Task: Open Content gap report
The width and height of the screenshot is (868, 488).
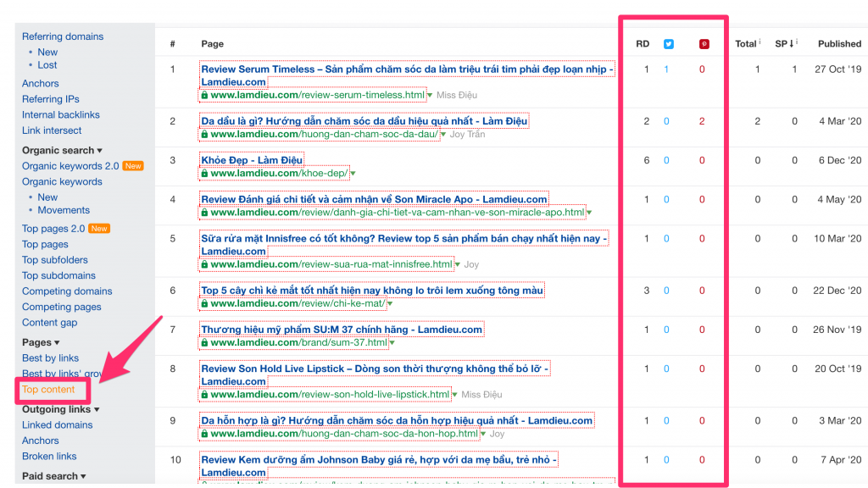Action: [49, 323]
